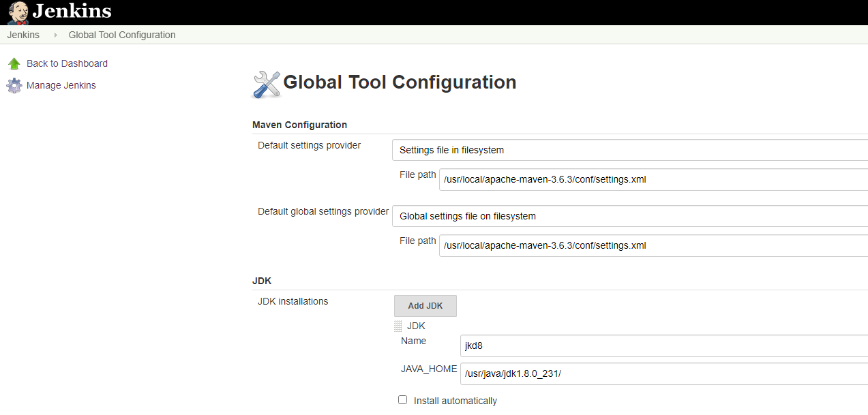Click the Global Tool Configuration wrench icon

[x=267, y=84]
